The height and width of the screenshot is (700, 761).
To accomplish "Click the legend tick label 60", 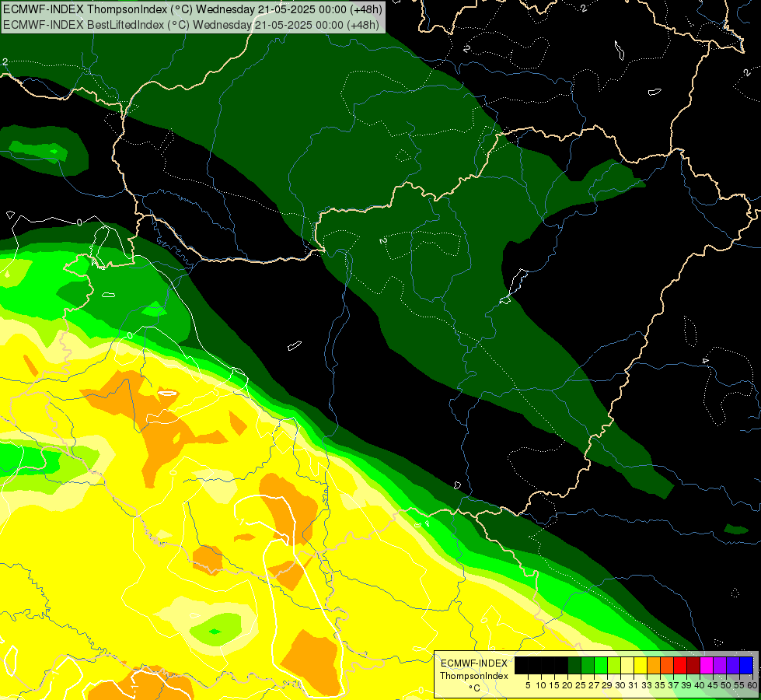I will point(752,685).
